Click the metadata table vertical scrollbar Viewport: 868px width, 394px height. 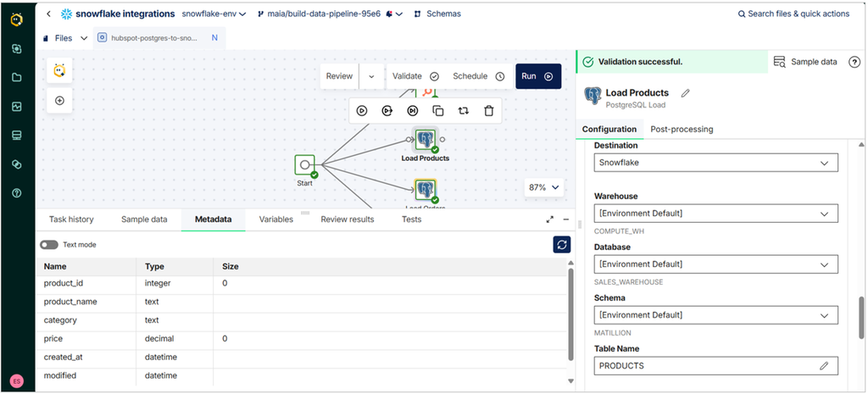click(x=570, y=315)
